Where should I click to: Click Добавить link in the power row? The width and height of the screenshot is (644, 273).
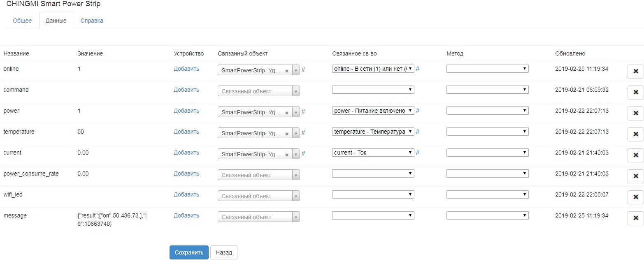point(186,111)
